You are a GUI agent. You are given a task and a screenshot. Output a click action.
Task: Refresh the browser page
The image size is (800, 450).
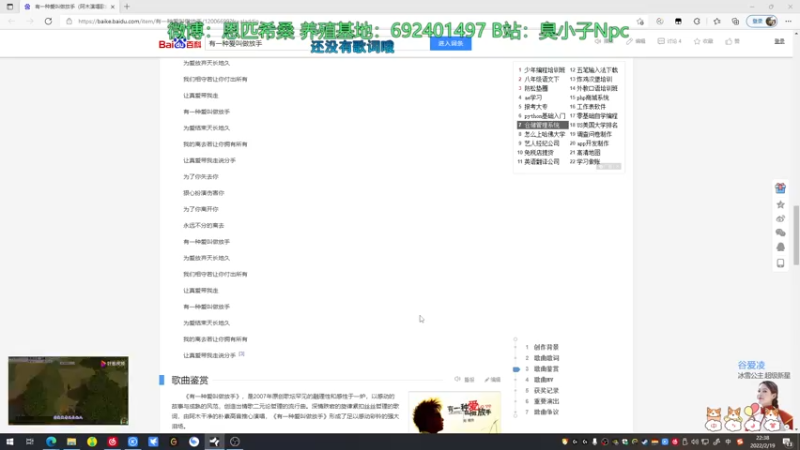point(48,21)
